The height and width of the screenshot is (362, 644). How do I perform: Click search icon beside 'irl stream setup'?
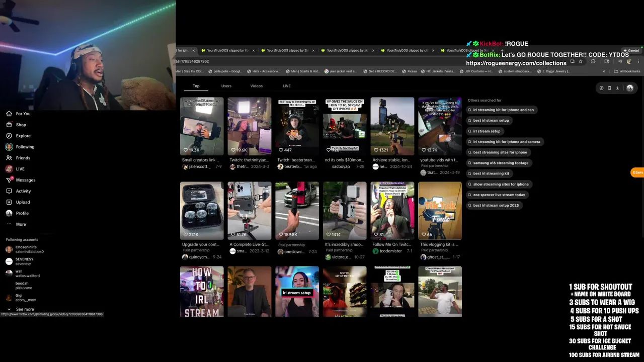[x=470, y=131]
